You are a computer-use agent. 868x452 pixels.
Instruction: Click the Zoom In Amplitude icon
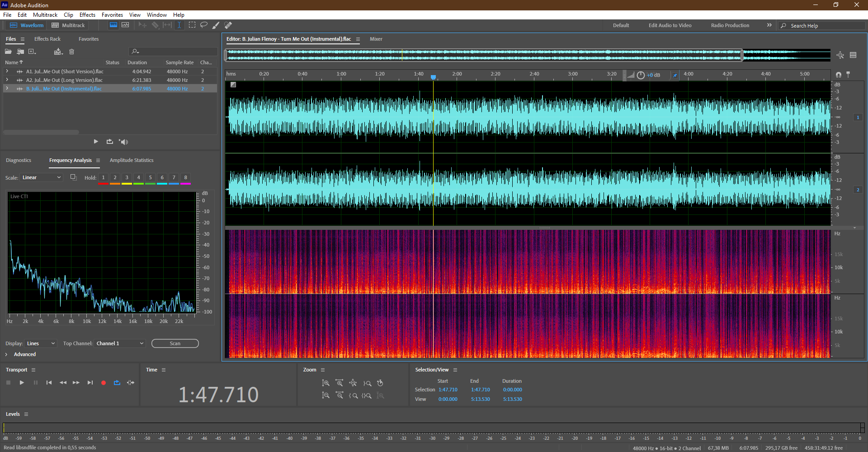[x=325, y=383]
